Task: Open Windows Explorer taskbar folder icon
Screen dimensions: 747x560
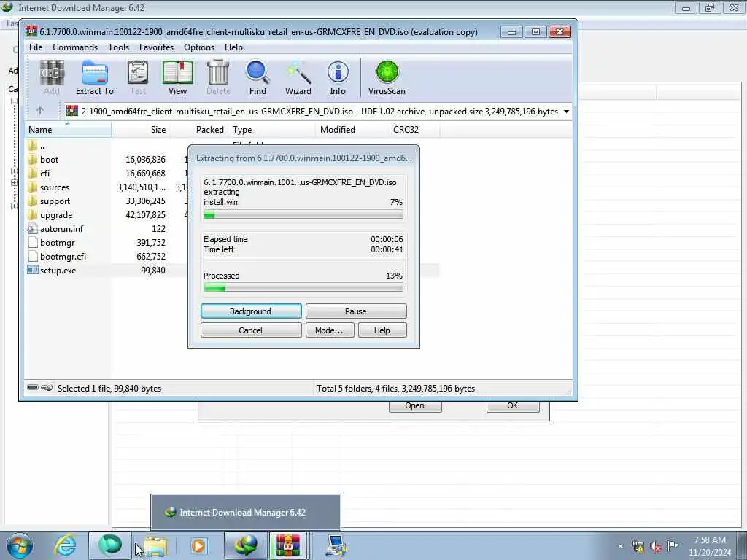Action: point(155,546)
